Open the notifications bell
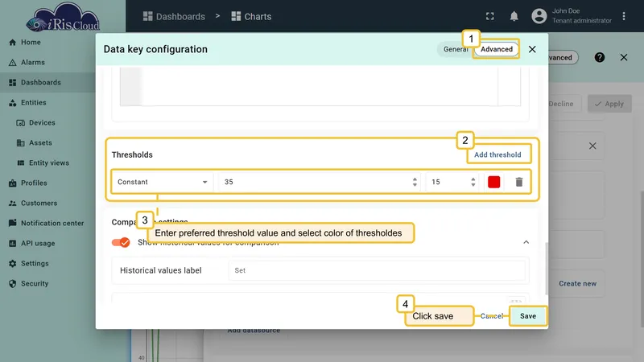 [514, 16]
